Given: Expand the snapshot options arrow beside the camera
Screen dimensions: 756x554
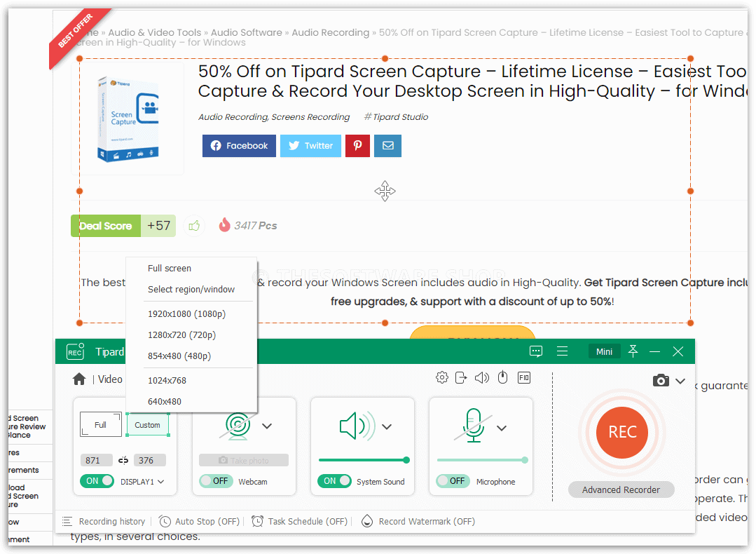Looking at the screenshot, I should [680, 381].
